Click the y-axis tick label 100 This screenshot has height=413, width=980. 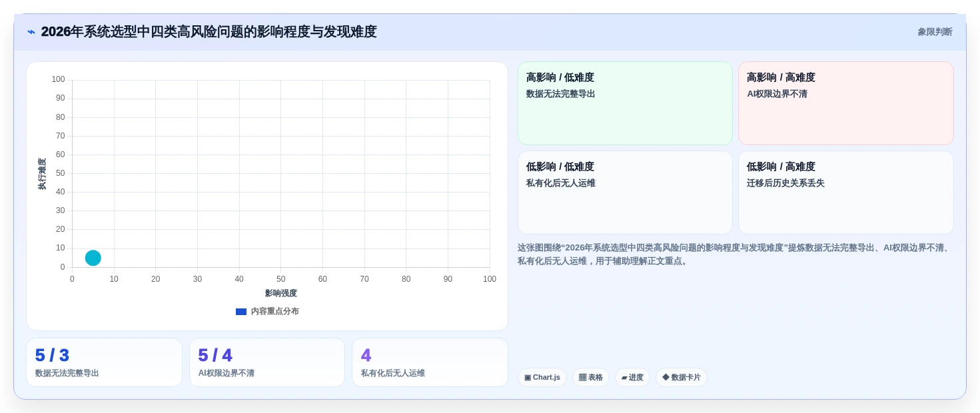click(x=59, y=79)
